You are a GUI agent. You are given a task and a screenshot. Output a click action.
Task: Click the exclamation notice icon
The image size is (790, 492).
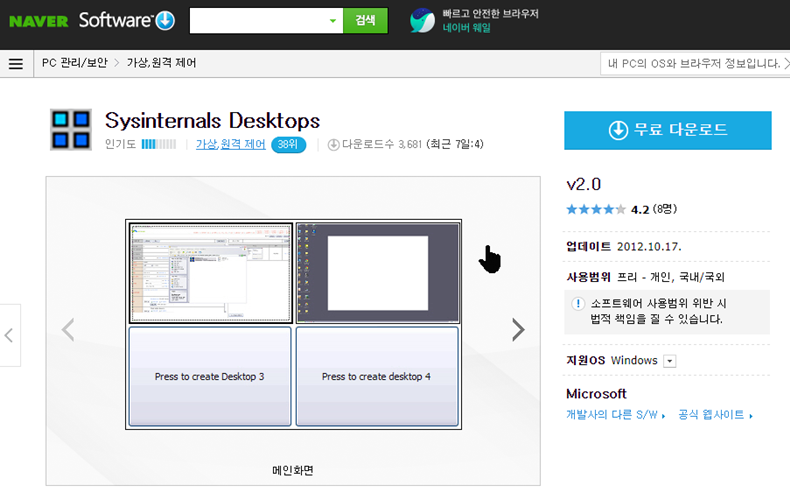point(578,304)
